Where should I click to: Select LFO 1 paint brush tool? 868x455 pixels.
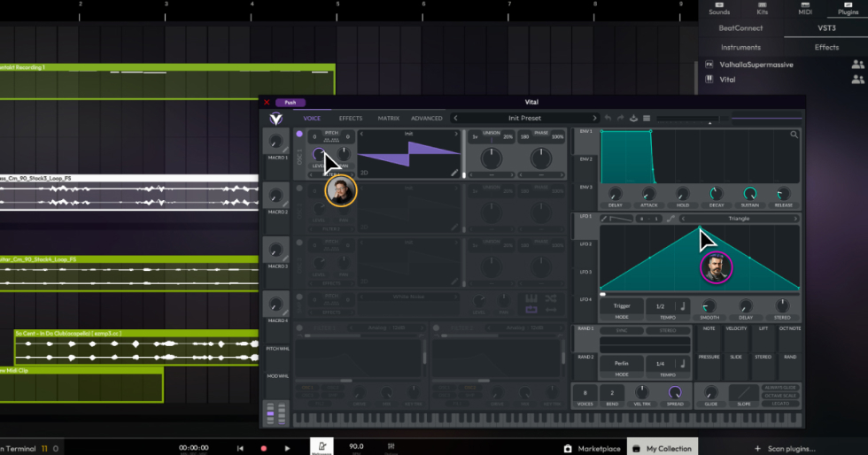point(604,219)
